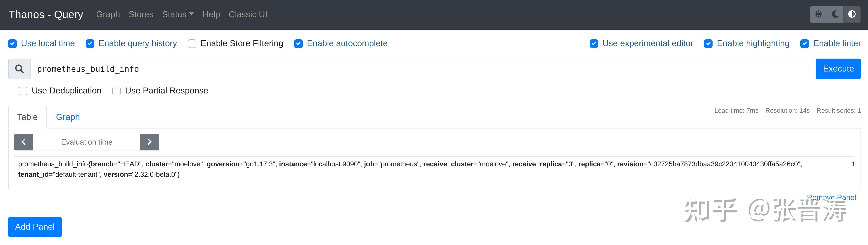Viewport: 868px width, 245px height.
Task: Open the Stores page
Action: pos(141,14)
